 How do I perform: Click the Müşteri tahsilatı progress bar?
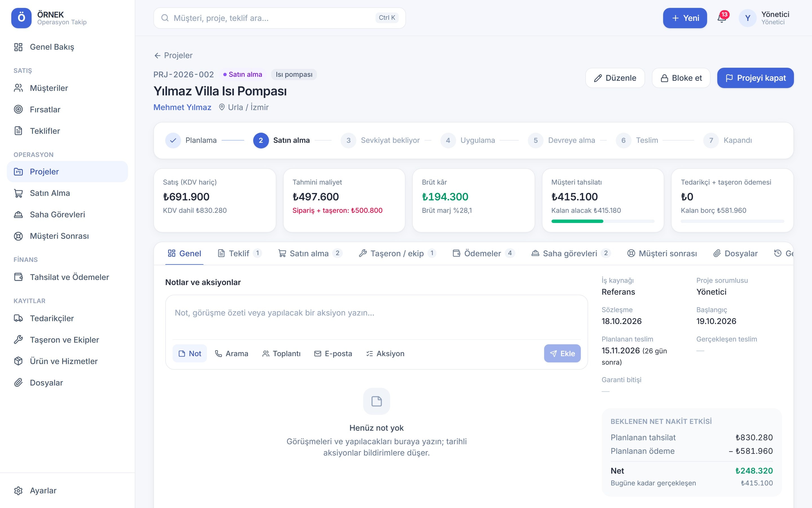click(603, 221)
